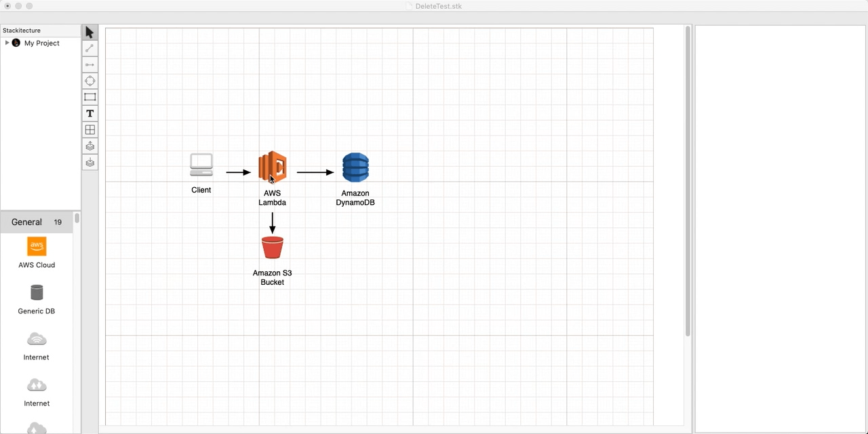Activate the Text tool
868x434 pixels.
tap(90, 113)
